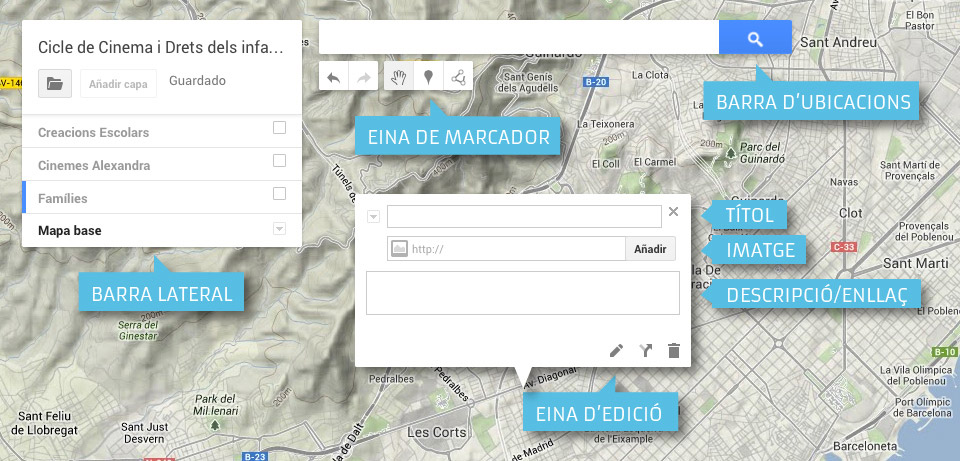Click the C-33 road sign

pyautogui.click(x=844, y=247)
